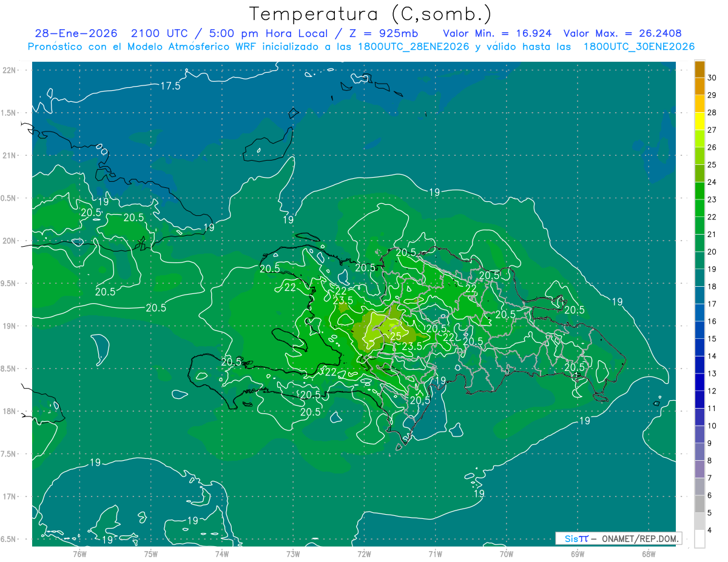
Task: Click the 17.5 contour label in the map
Action: [x=170, y=86]
